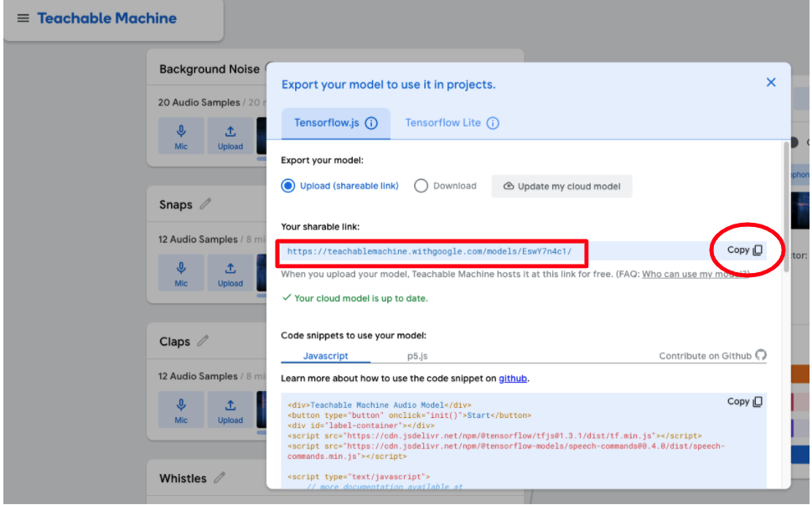This screenshot has width=812, height=505.
Task: Open the Who can use my model FAQ
Action: coord(695,274)
